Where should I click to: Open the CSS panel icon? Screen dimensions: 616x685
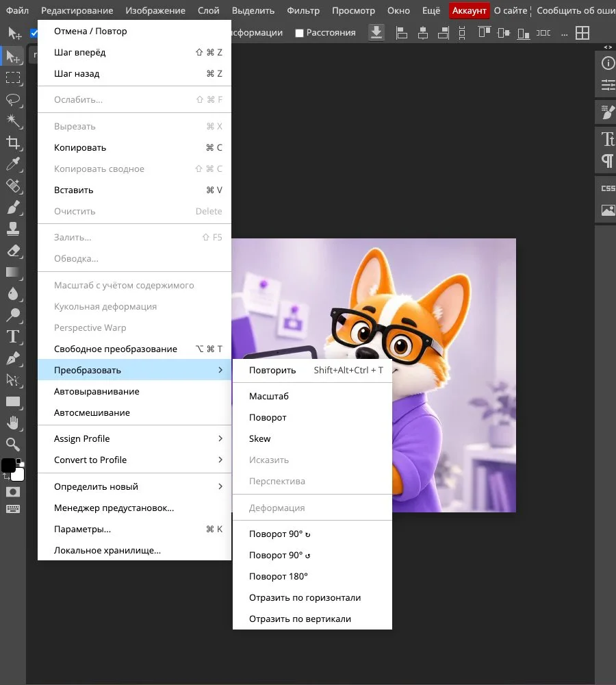(x=608, y=188)
